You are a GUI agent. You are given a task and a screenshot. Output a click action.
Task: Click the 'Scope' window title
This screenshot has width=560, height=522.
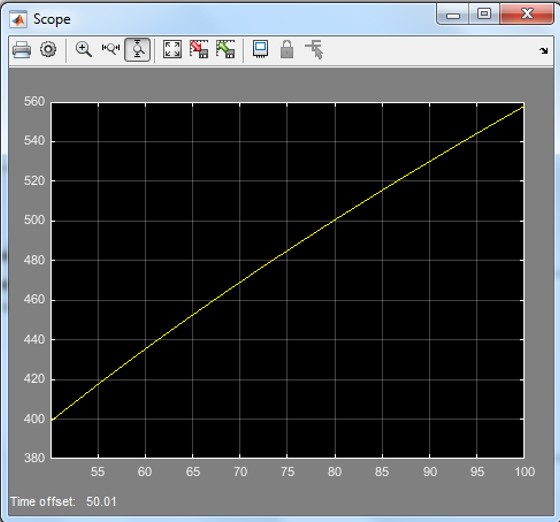tap(52, 19)
